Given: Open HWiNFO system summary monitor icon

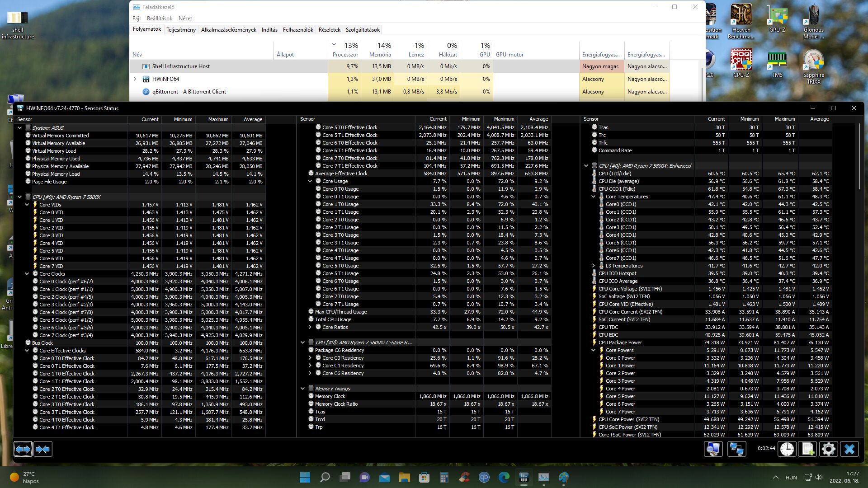Looking at the screenshot, I should click(713, 449).
